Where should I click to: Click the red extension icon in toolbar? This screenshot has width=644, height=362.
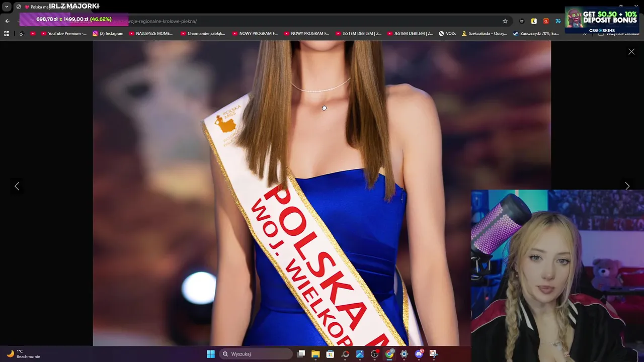coord(546,21)
